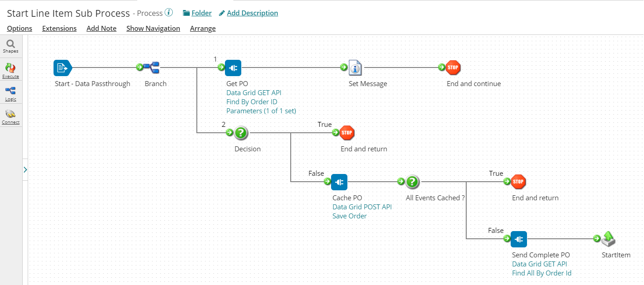Viewport: 644px width, 285px height.
Task: Open the Extensions menu
Action: 59,29
